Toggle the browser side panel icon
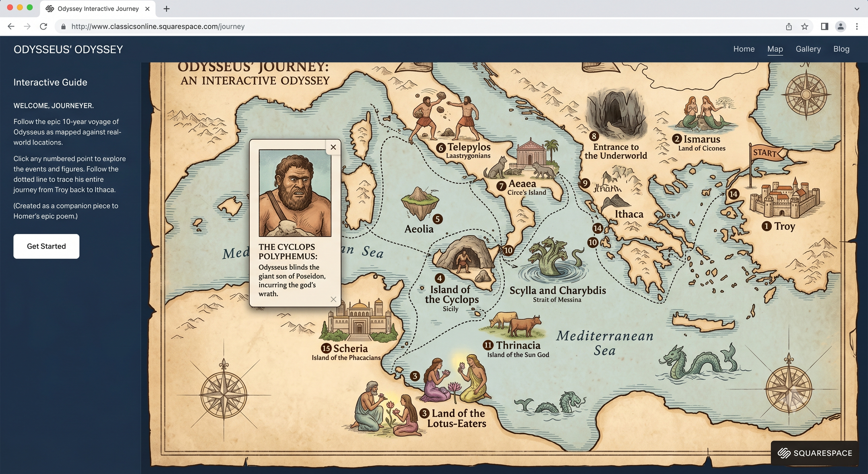Image resolution: width=868 pixels, height=474 pixels. click(x=824, y=26)
